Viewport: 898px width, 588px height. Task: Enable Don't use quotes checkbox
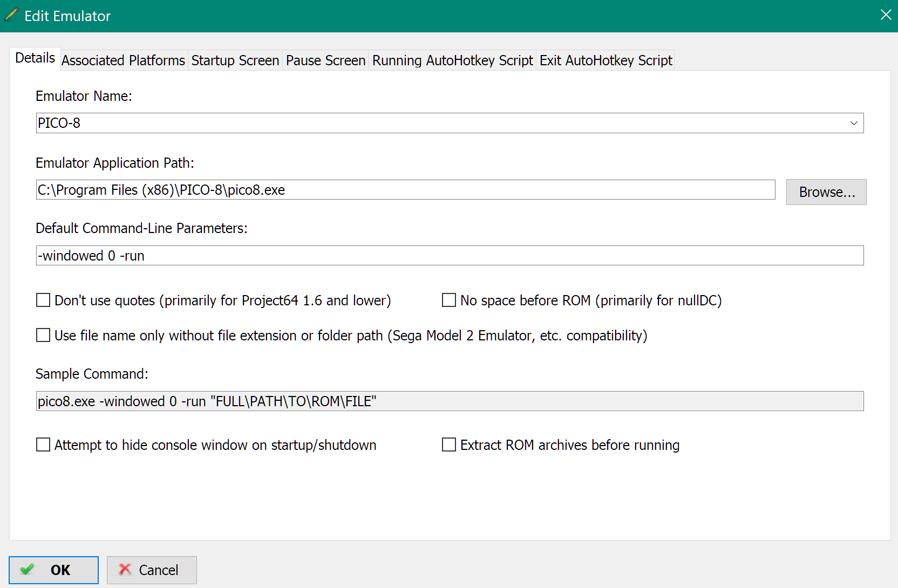[43, 300]
